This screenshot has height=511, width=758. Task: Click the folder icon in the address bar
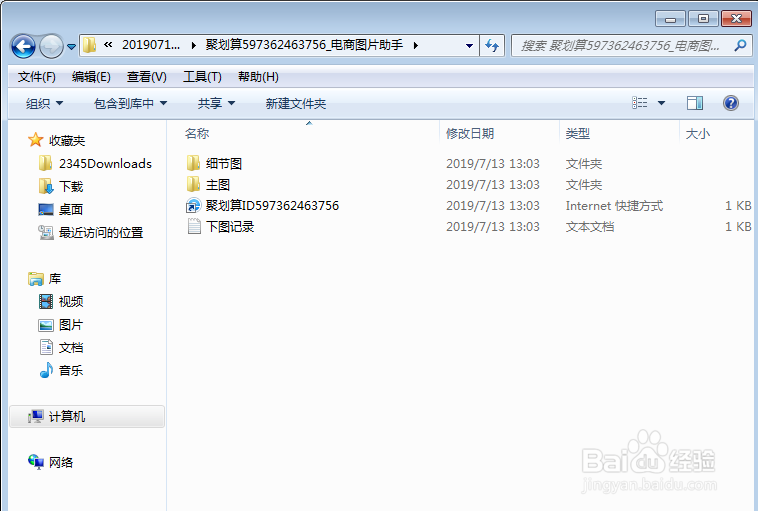pos(89,45)
